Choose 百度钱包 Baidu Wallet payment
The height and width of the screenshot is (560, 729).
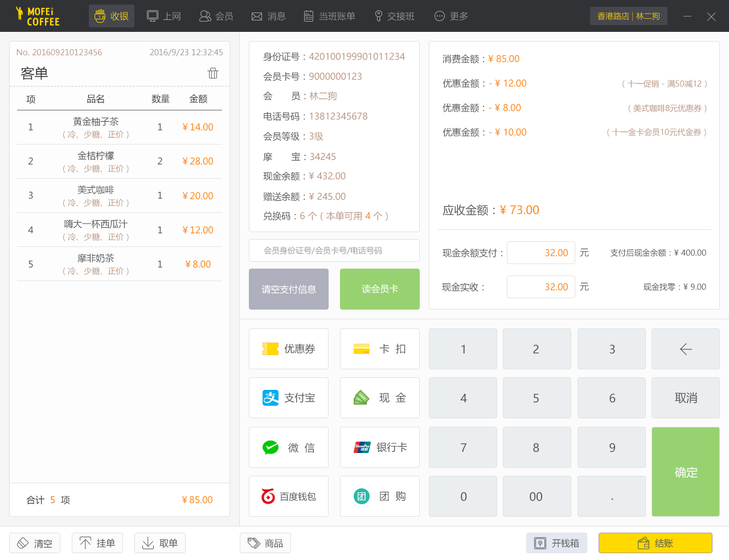point(289,496)
